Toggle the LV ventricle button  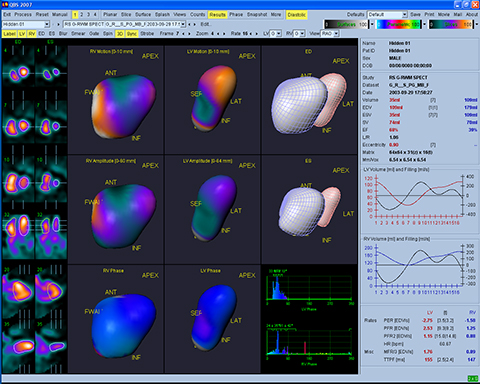click(x=22, y=34)
